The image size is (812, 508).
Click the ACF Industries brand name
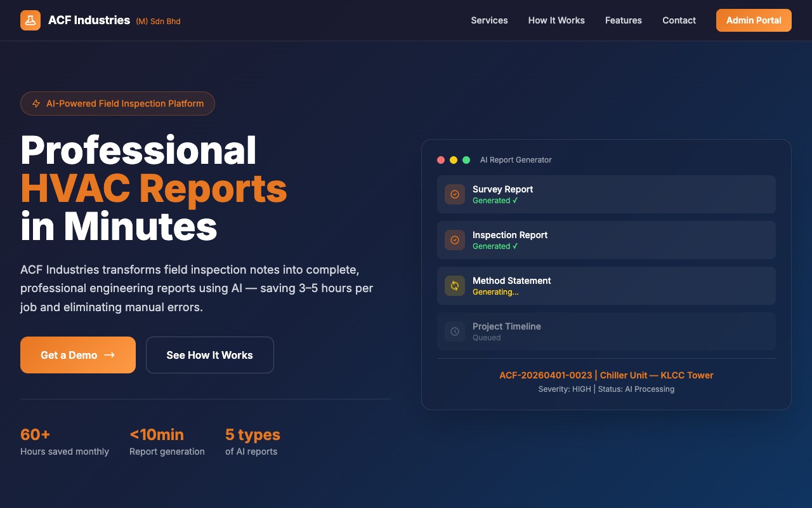(89, 20)
